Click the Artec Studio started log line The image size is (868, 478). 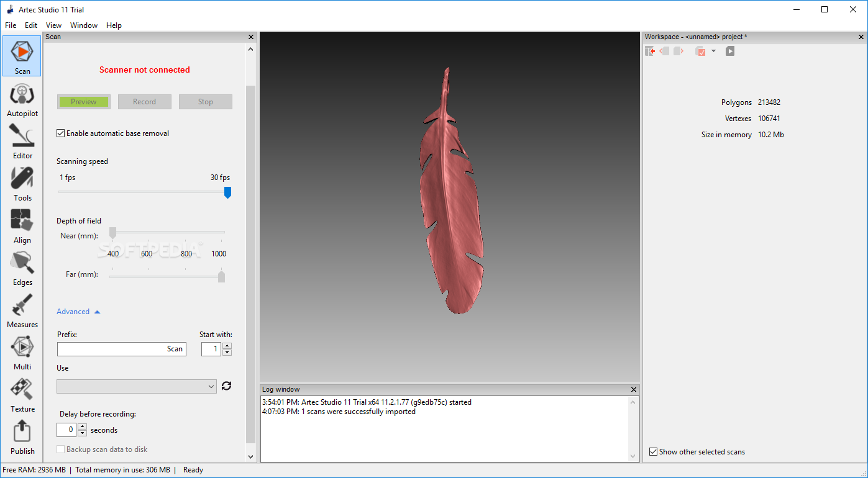click(x=367, y=402)
